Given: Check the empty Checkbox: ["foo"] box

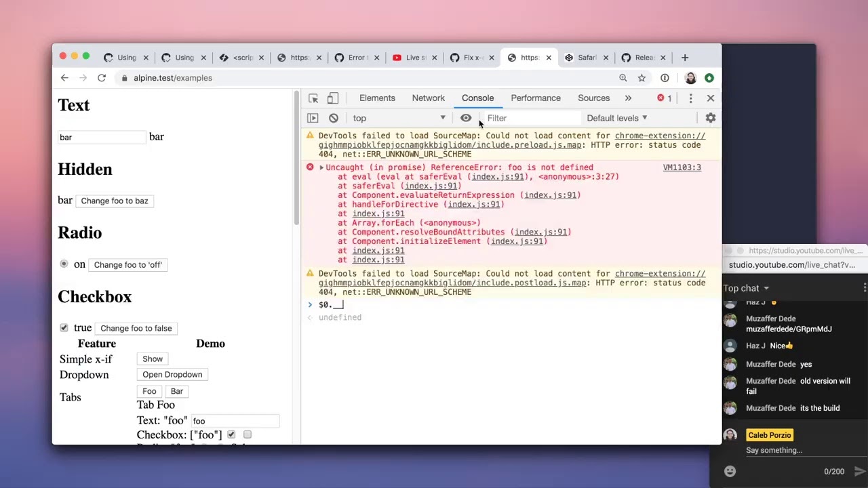Looking at the screenshot, I should [248, 434].
